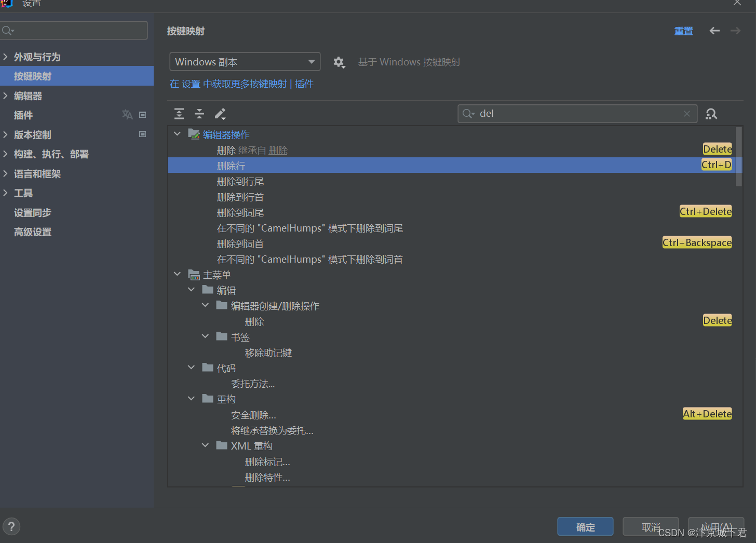Select 删除 继承自 删除 action row
The height and width of the screenshot is (543, 756).
point(451,150)
